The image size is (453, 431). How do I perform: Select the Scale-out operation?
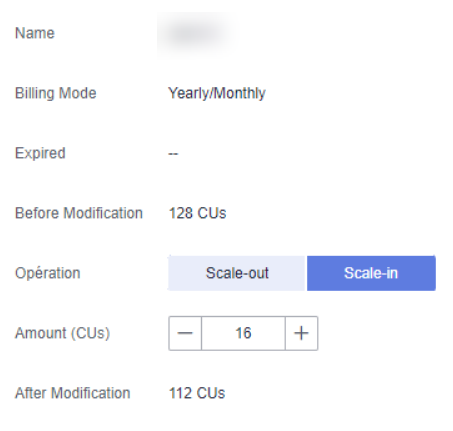(237, 273)
